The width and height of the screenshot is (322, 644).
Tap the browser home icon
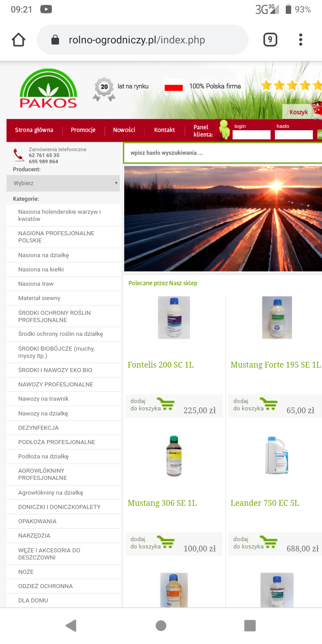pyautogui.click(x=19, y=40)
